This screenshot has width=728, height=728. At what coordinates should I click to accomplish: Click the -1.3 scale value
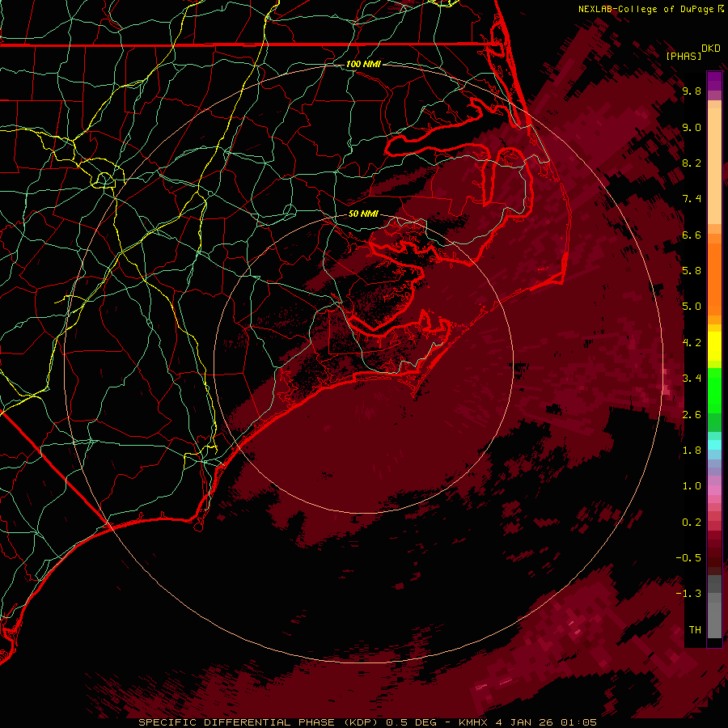coord(688,594)
